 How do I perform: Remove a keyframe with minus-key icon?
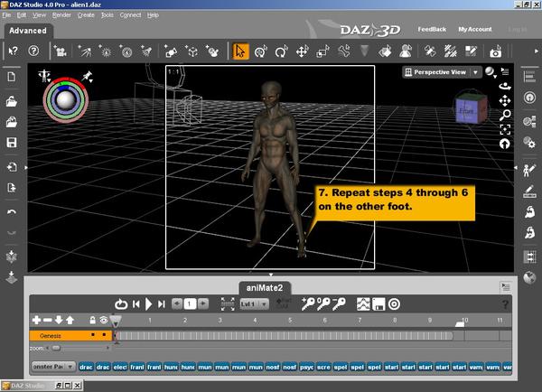click(339, 304)
